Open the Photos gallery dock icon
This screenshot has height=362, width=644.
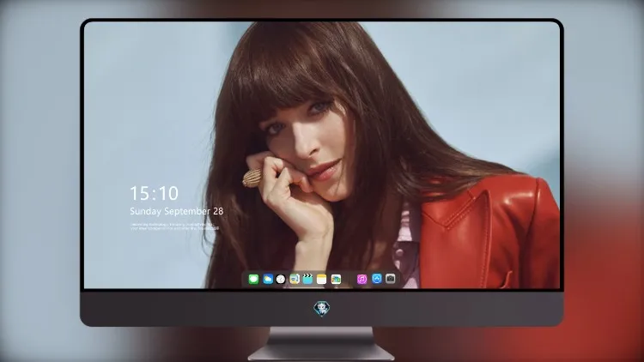pos(336,279)
